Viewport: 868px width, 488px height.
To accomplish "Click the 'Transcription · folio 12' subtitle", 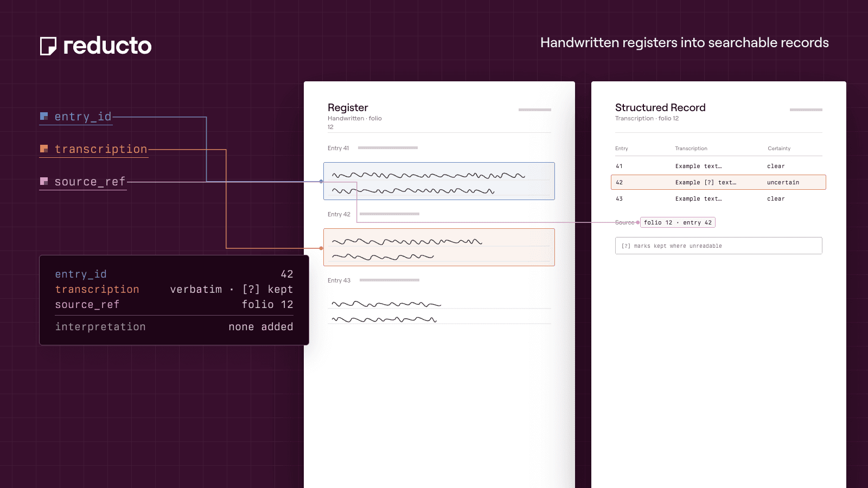I will coord(647,118).
